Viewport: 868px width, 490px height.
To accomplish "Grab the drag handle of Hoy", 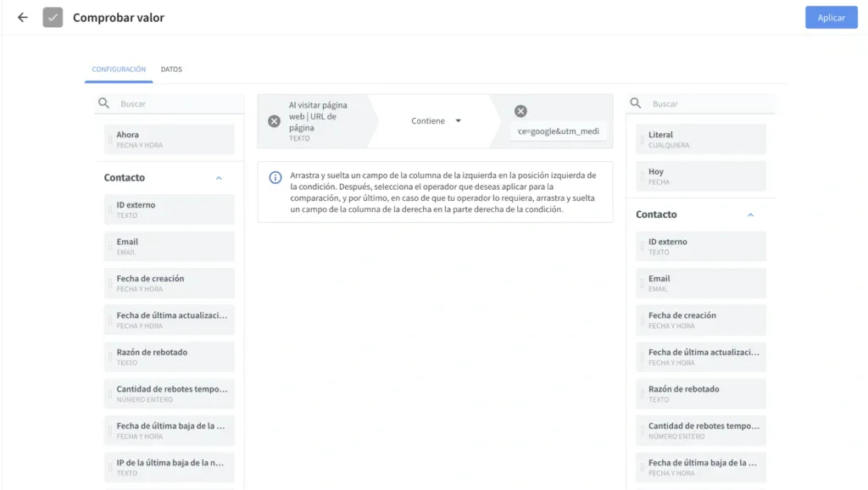I will coord(643,176).
